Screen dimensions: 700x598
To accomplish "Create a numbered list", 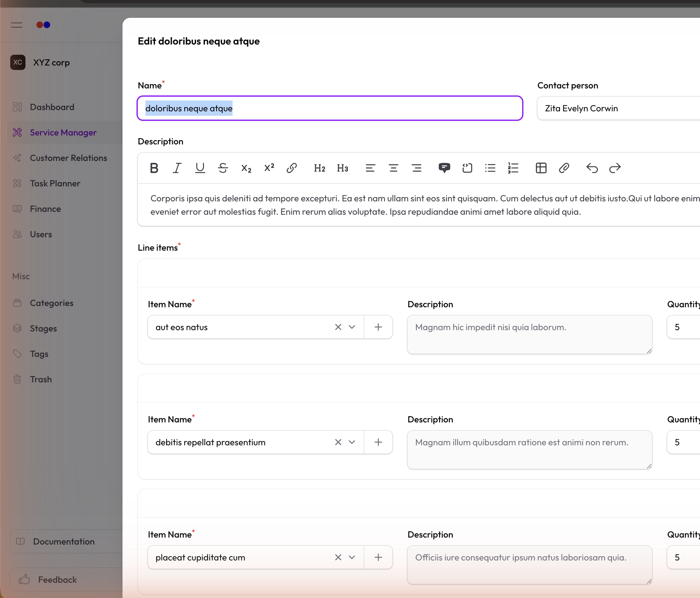I will [x=513, y=168].
